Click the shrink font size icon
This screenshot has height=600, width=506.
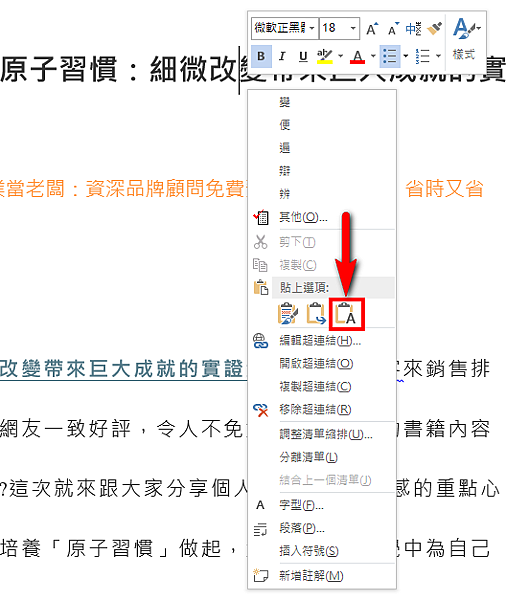(393, 29)
